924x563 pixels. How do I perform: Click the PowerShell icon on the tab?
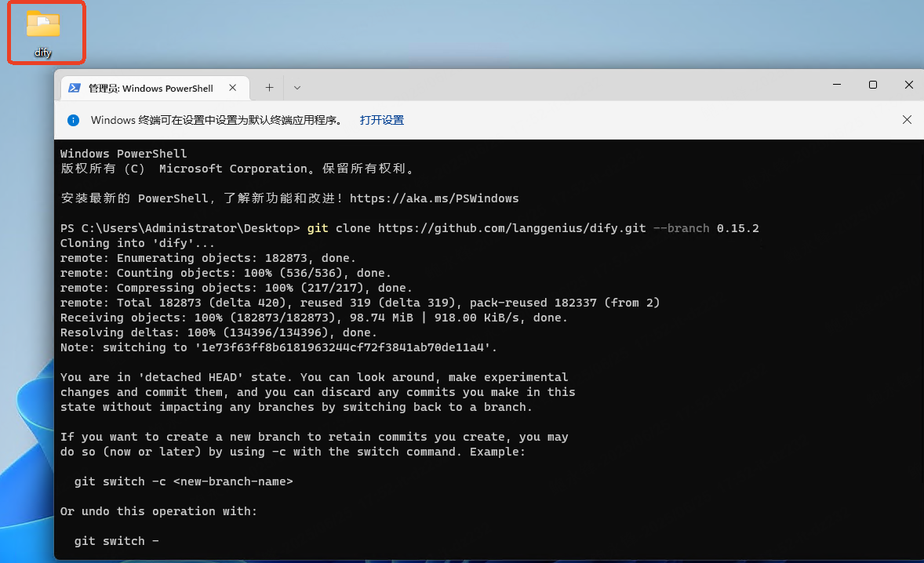(x=75, y=88)
